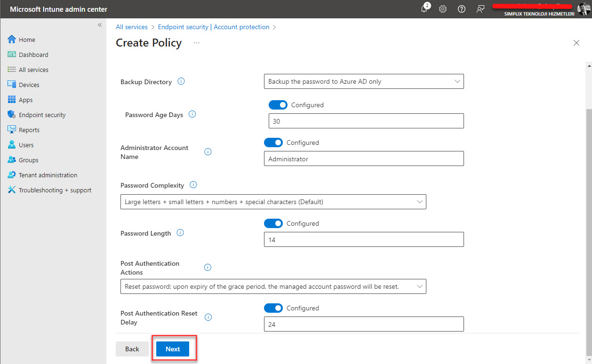The height and width of the screenshot is (364, 592).
Task: Click info icon next to Password Complexity
Action: [193, 185]
